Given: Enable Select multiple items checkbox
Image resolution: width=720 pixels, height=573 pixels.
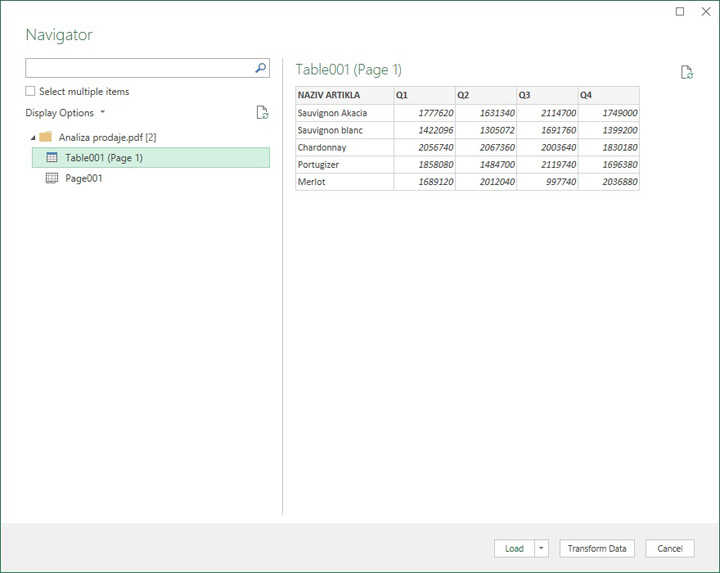Looking at the screenshot, I should coord(30,91).
